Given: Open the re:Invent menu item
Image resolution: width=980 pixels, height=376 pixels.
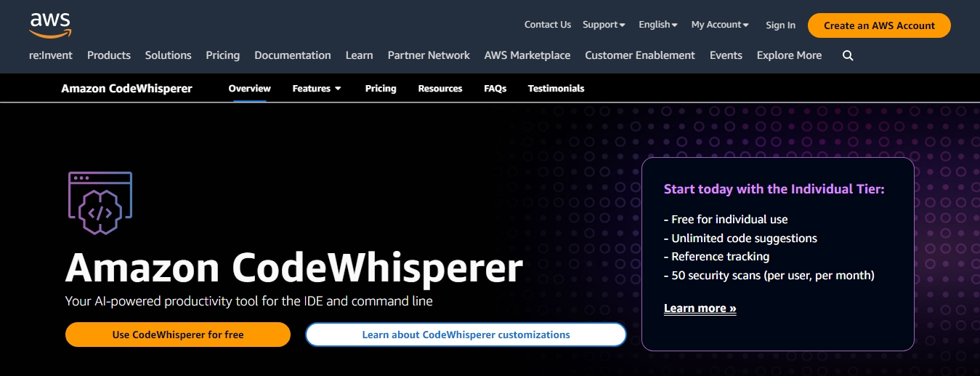Looking at the screenshot, I should tap(51, 55).
